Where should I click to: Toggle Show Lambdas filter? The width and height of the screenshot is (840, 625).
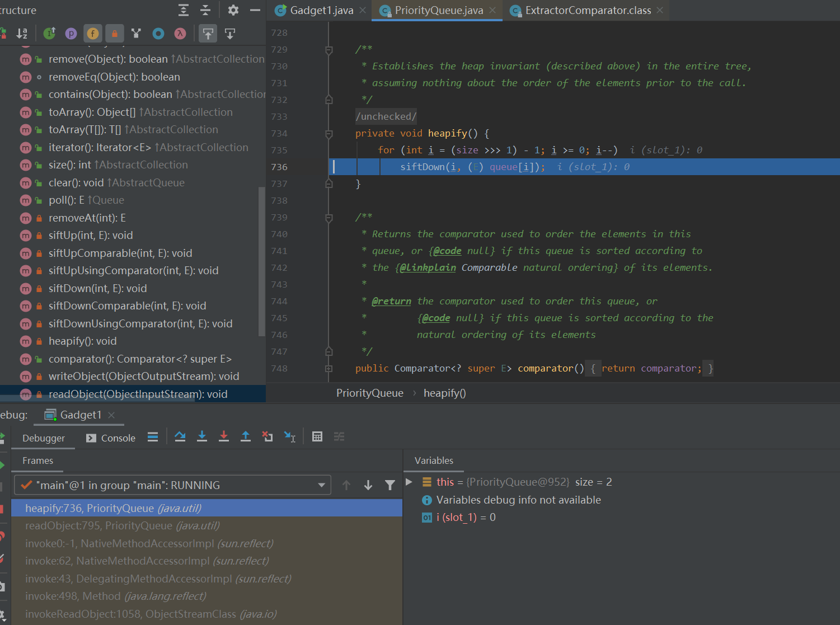tap(180, 34)
